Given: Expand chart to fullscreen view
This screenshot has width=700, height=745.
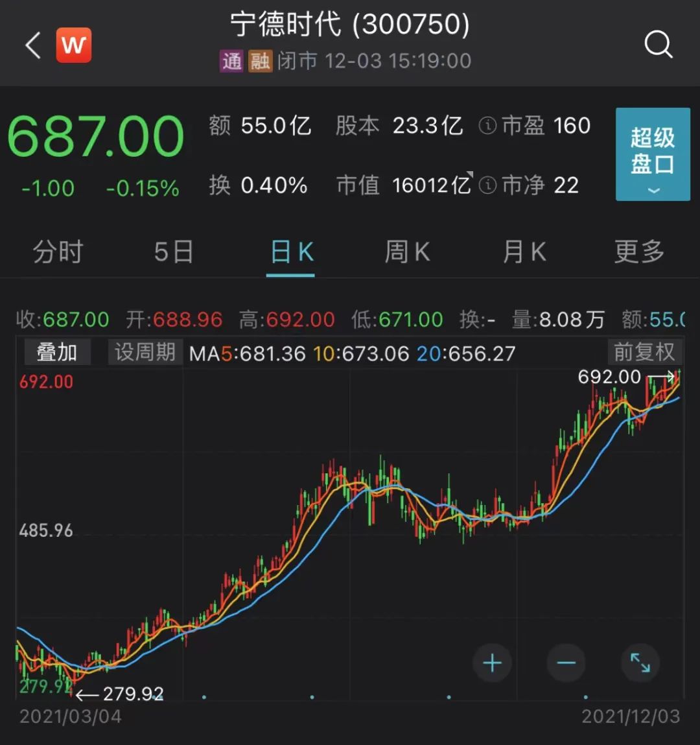Looking at the screenshot, I should 640,663.
